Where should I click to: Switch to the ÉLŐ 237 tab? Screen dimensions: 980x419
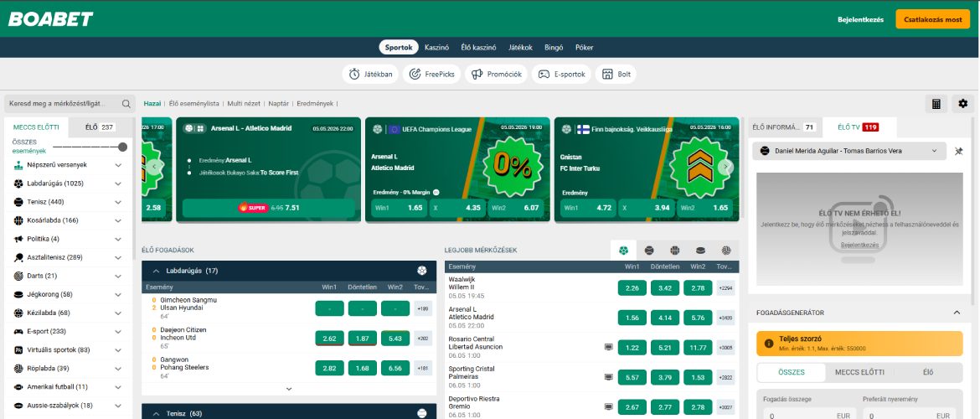pyautogui.click(x=100, y=127)
